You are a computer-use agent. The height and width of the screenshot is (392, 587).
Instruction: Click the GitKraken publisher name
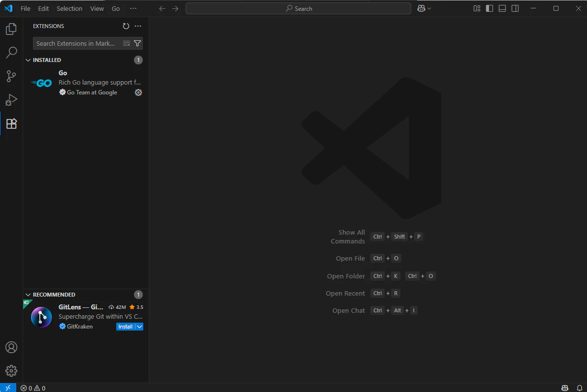tap(80, 327)
